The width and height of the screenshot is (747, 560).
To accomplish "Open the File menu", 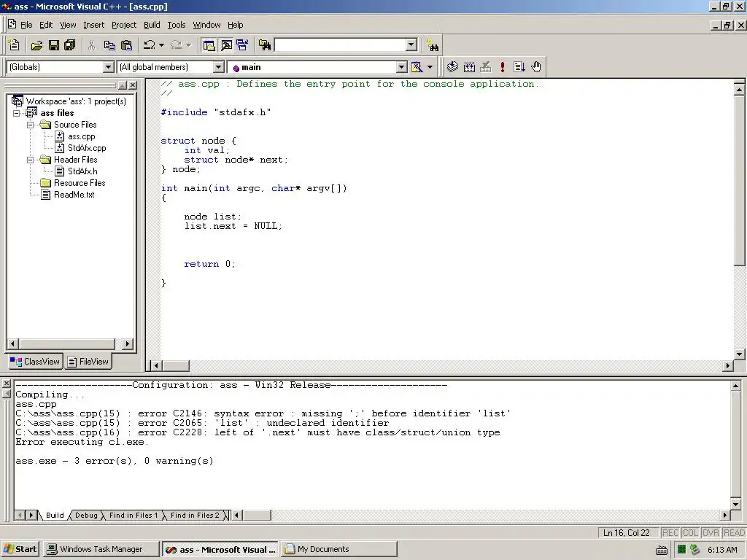I will pos(26,25).
